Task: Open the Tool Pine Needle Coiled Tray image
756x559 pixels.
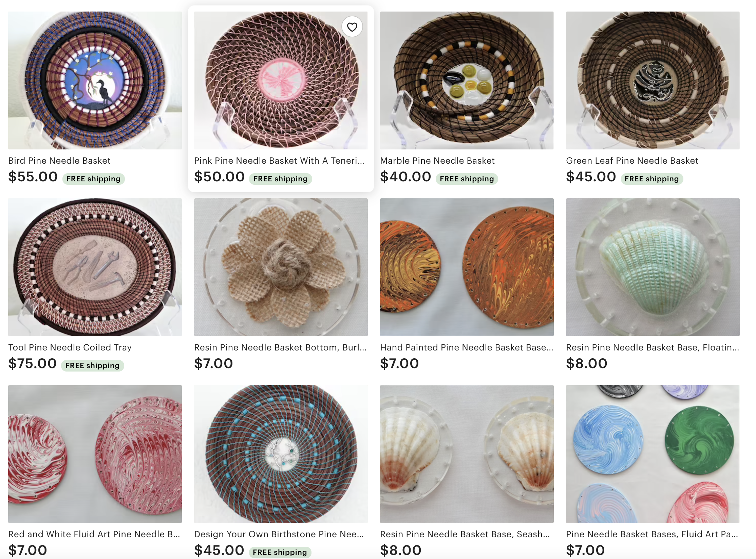Action: tap(95, 267)
